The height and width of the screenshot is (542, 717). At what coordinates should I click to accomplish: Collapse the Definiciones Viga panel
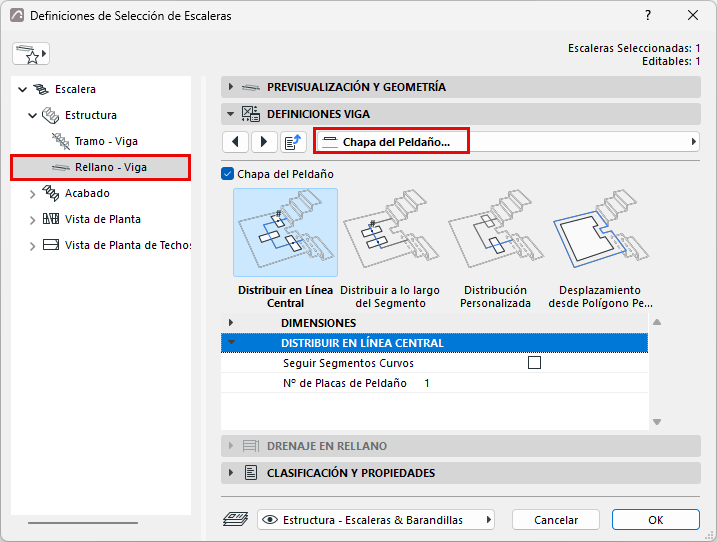[231, 114]
